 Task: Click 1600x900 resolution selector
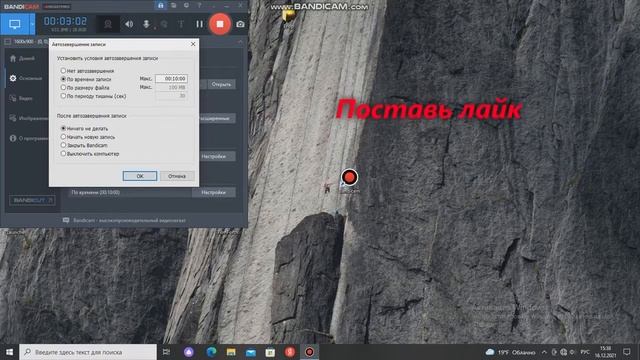26,42
